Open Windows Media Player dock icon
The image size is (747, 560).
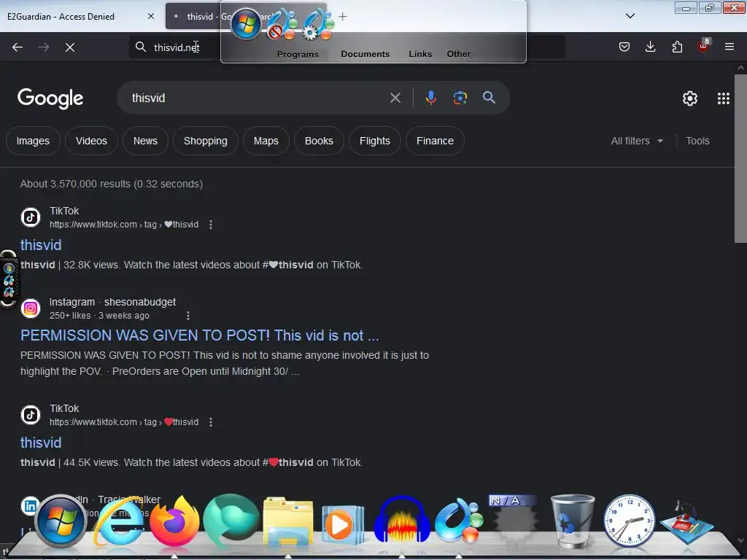[x=343, y=525]
